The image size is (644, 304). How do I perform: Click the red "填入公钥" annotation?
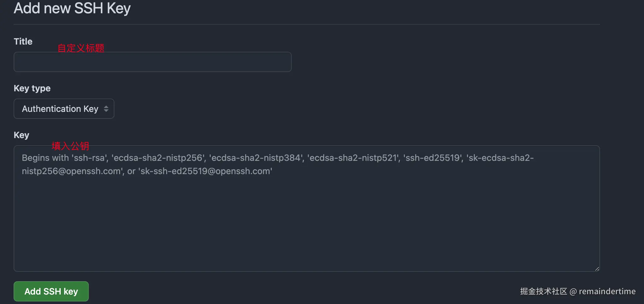pos(70,146)
